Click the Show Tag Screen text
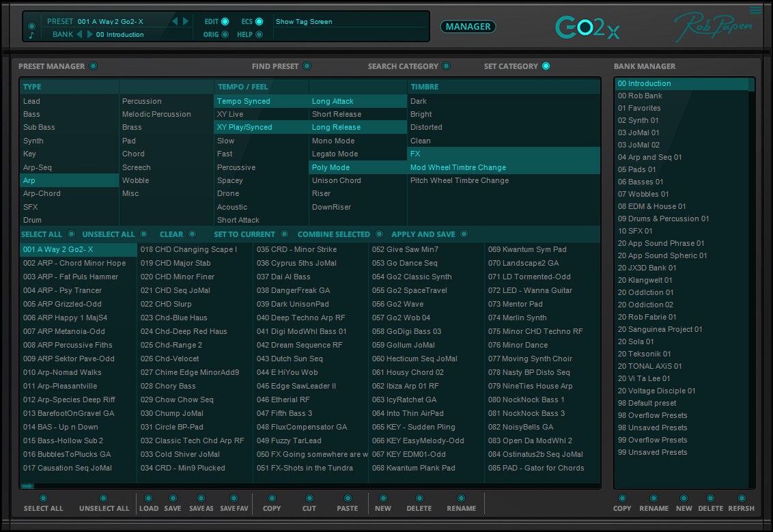Image resolution: width=773 pixels, height=532 pixels. coord(304,22)
